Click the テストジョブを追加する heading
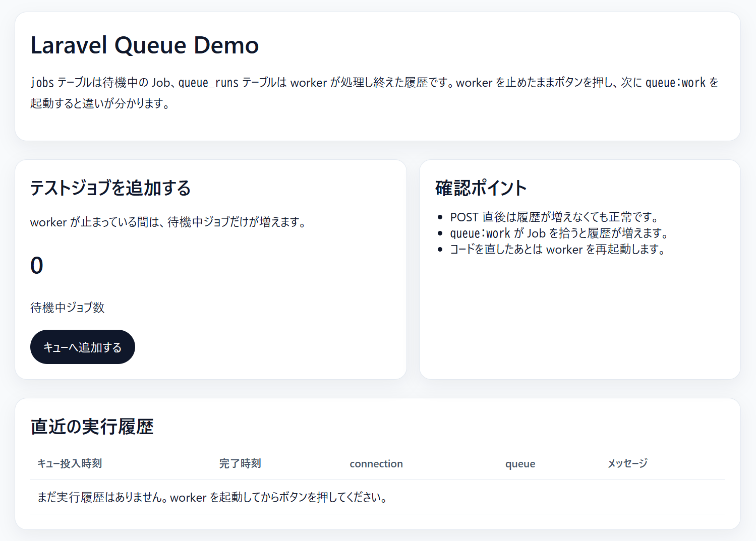The image size is (756, 541). [x=110, y=188]
